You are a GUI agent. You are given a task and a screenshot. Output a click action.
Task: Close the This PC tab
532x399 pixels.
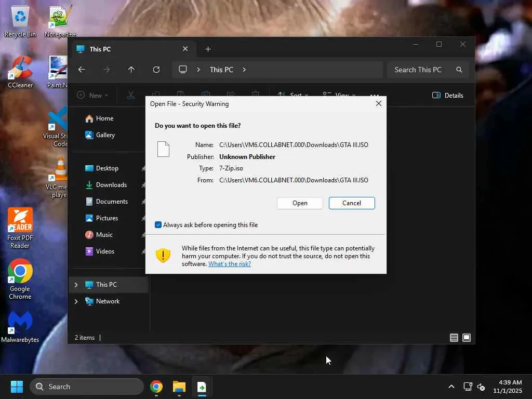click(x=185, y=49)
